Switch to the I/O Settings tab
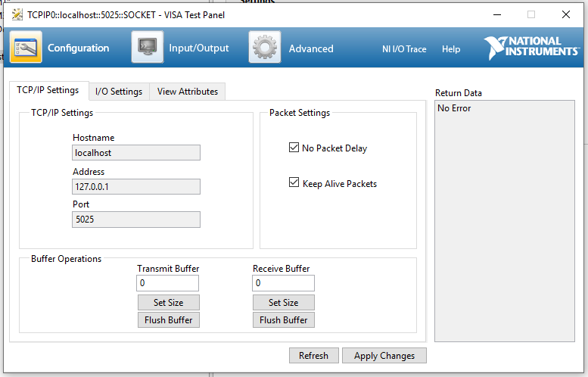This screenshot has width=588, height=377. pyautogui.click(x=119, y=92)
